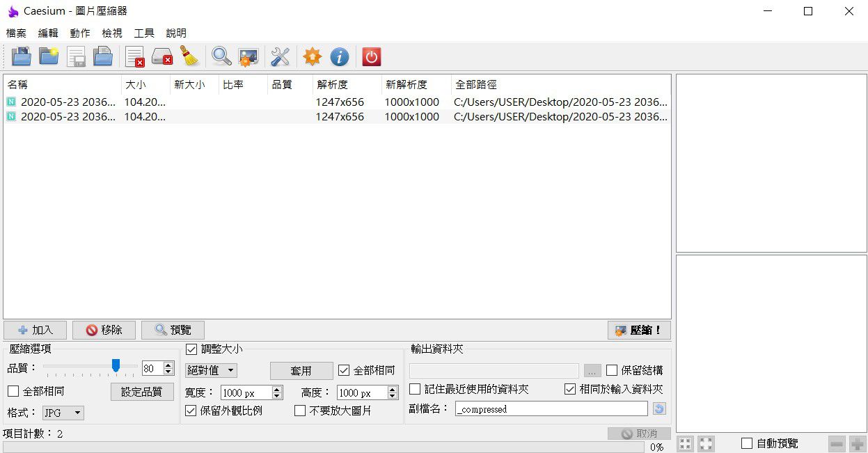Click the 高度 value field
Viewport: 868px width, 453px height.
(362, 392)
